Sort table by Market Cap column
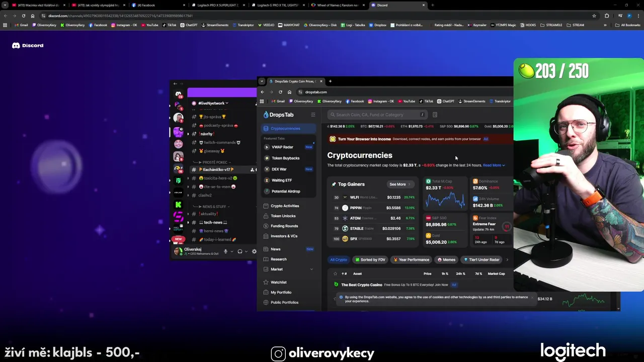The width and height of the screenshot is (644, 362). 496,274
